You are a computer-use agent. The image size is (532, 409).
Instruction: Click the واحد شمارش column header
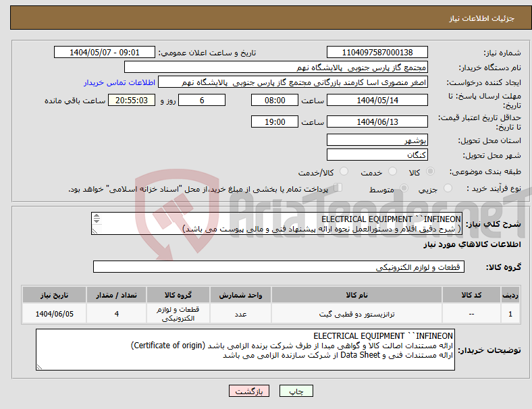(240, 295)
